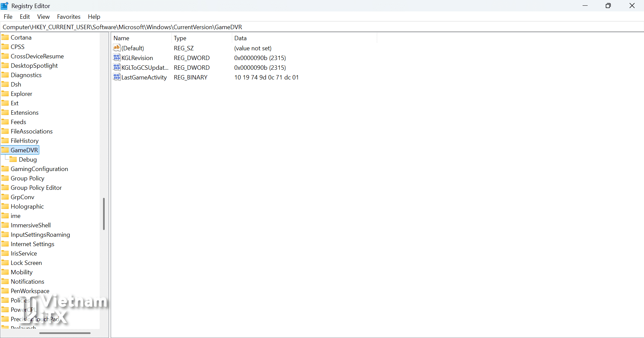The width and height of the screenshot is (644, 338).
Task: Click the KGLToGCSUpdat DWORD icon
Action: [116, 67]
